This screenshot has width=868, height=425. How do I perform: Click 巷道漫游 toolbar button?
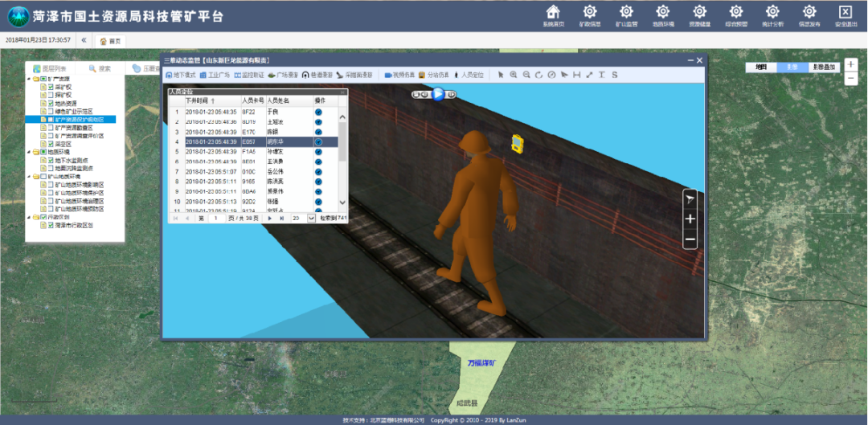[317, 75]
